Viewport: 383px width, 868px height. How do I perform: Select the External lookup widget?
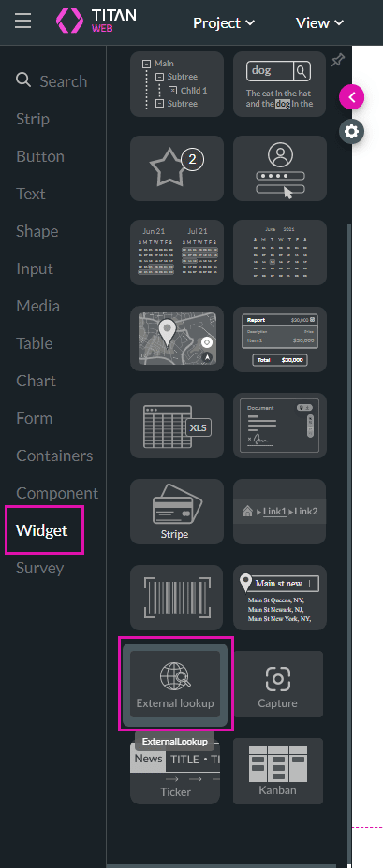tap(175, 686)
